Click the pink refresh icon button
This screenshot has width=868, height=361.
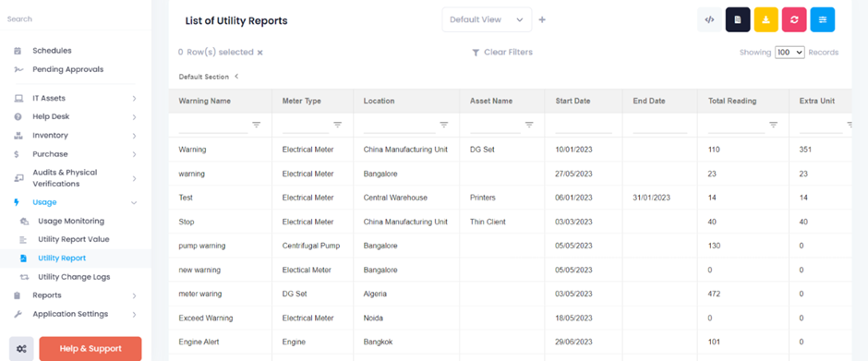click(794, 19)
